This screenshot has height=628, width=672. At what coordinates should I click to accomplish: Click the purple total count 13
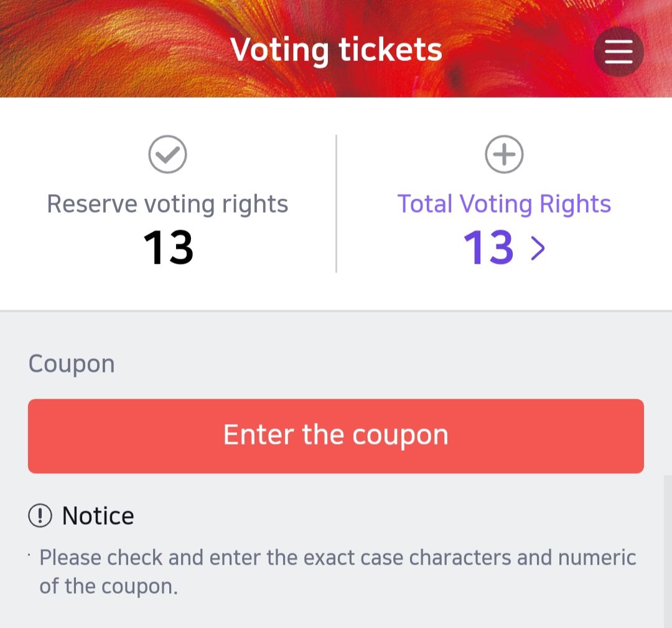[489, 248]
